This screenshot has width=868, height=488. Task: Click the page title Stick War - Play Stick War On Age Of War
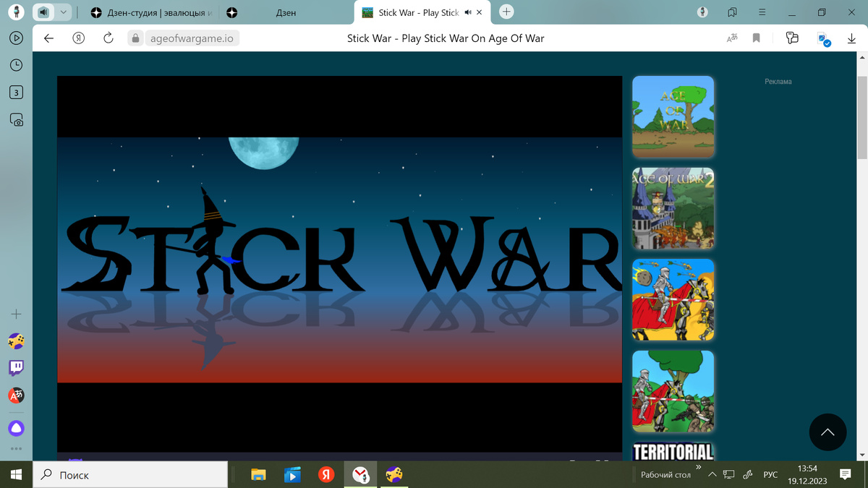pos(446,38)
